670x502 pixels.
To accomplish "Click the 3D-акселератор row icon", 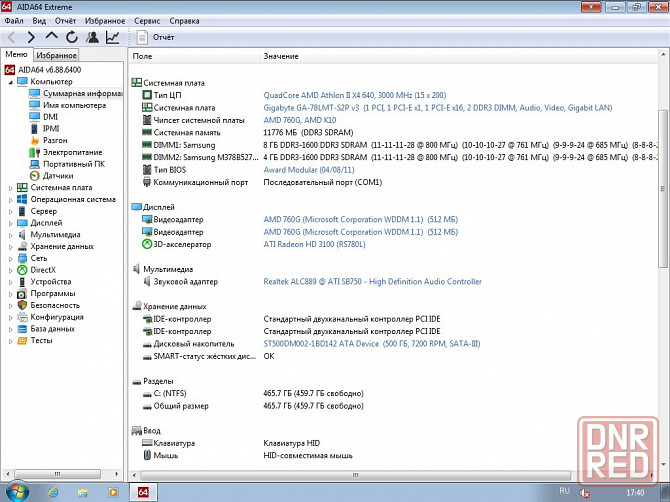I will coord(147,244).
